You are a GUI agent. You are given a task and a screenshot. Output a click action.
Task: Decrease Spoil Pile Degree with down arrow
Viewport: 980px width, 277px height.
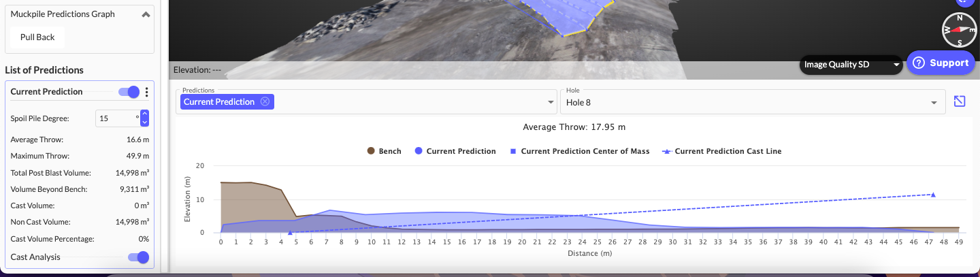pyautogui.click(x=144, y=123)
